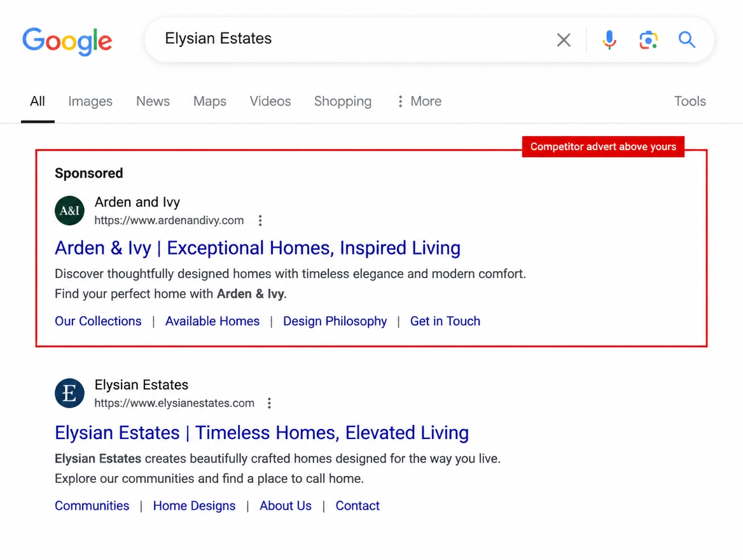743x560 pixels.
Task: Open the Available Homes sitelink
Action: coord(212,321)
